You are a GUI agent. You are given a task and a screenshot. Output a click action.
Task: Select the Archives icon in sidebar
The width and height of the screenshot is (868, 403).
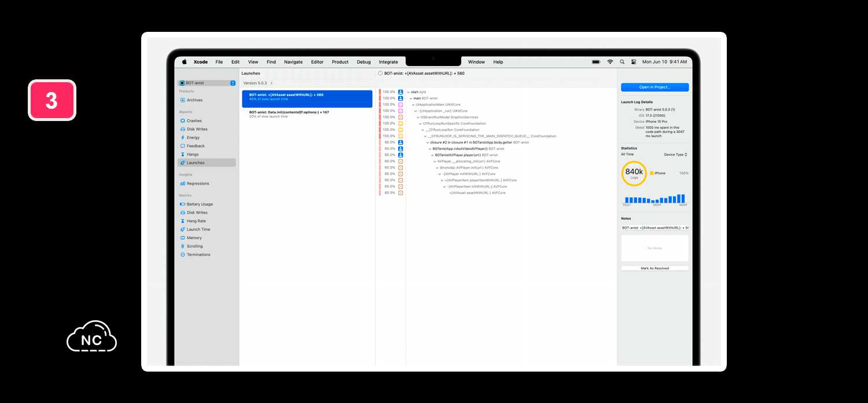[183, 100]
